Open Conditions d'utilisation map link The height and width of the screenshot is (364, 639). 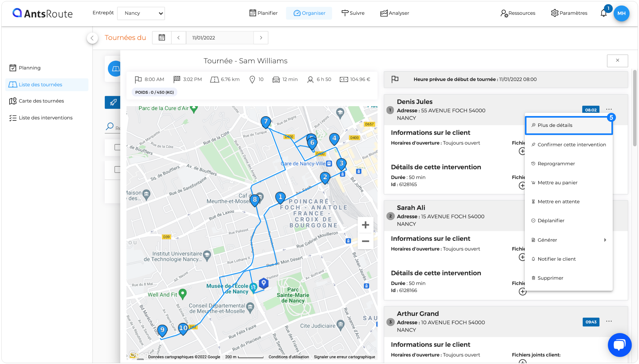point(289,357)
